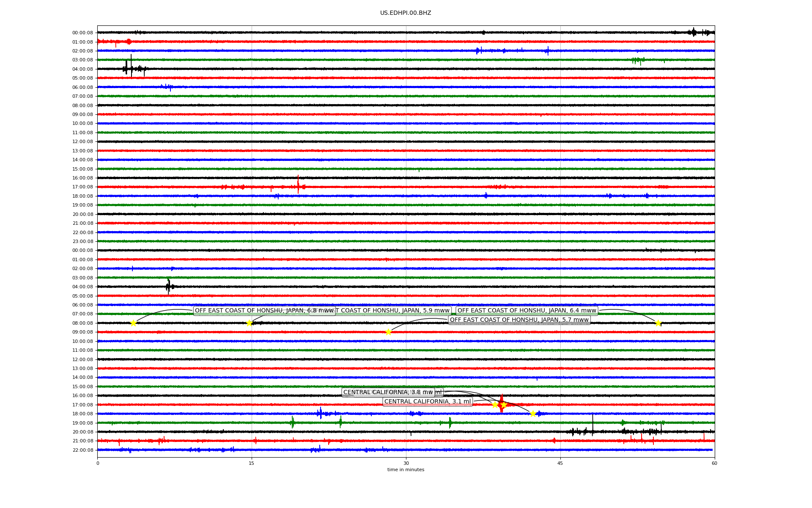Click the 15 tick on the time axis
The width and height of the screenshot is (812, 508).
tap(252, 463)
